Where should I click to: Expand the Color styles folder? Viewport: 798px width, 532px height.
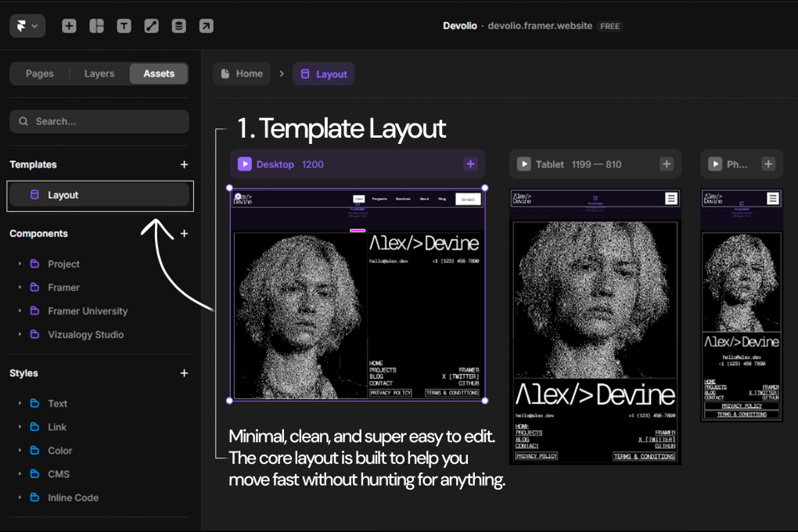20,451
